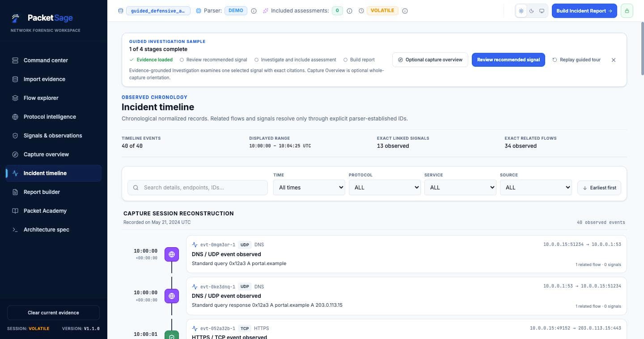
Task: Switch to dark theme with moon icon
Action: pos(532,11)
